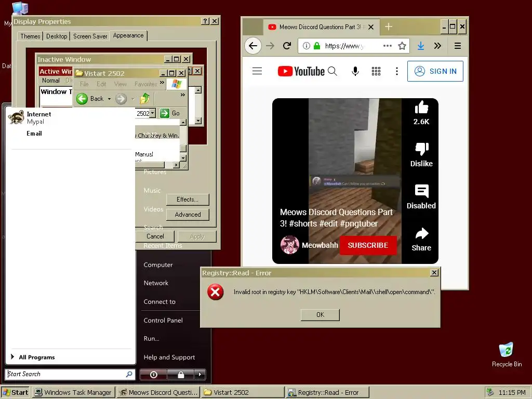Open Network from Start menu
Screen dimensions: 532x399
coord(156,283)
